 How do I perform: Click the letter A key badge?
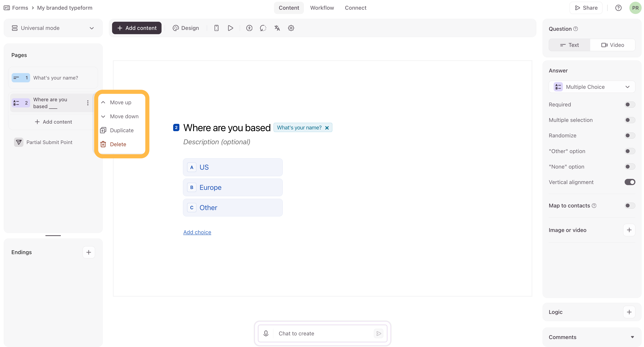[191, 167]
